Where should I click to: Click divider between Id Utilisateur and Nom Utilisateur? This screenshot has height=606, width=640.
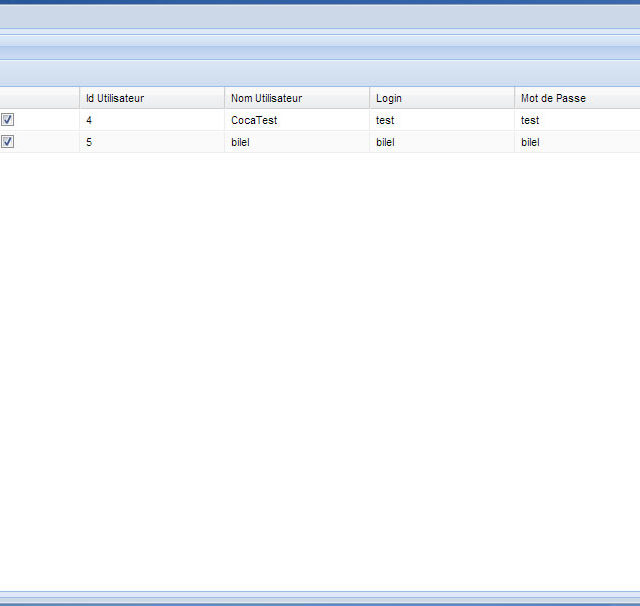coord(225,98)
